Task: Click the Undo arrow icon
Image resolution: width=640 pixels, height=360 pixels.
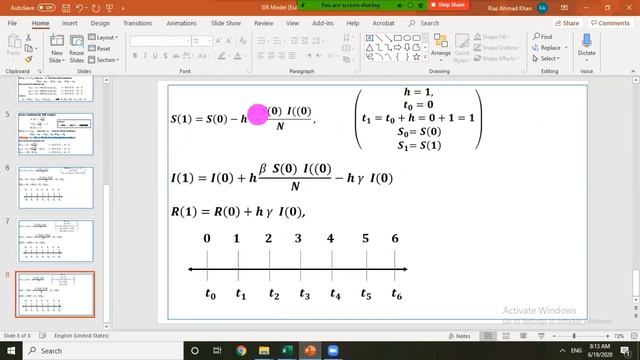Action: coord(80,8)
